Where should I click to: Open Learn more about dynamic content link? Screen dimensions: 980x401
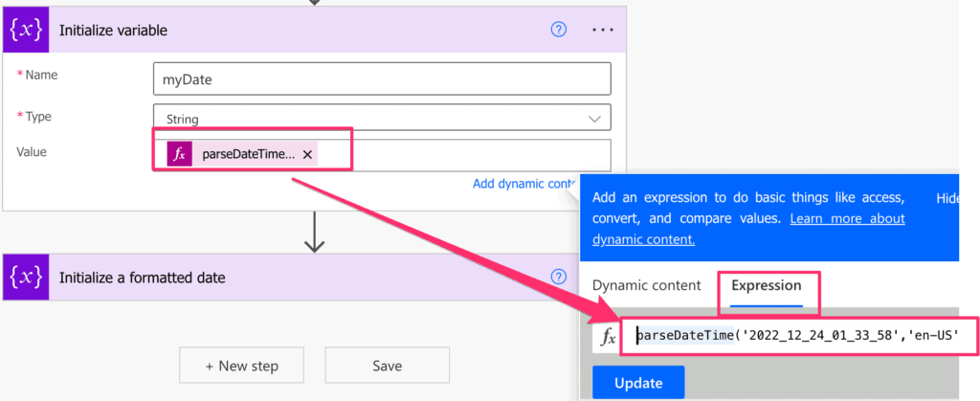click(748, 229)
